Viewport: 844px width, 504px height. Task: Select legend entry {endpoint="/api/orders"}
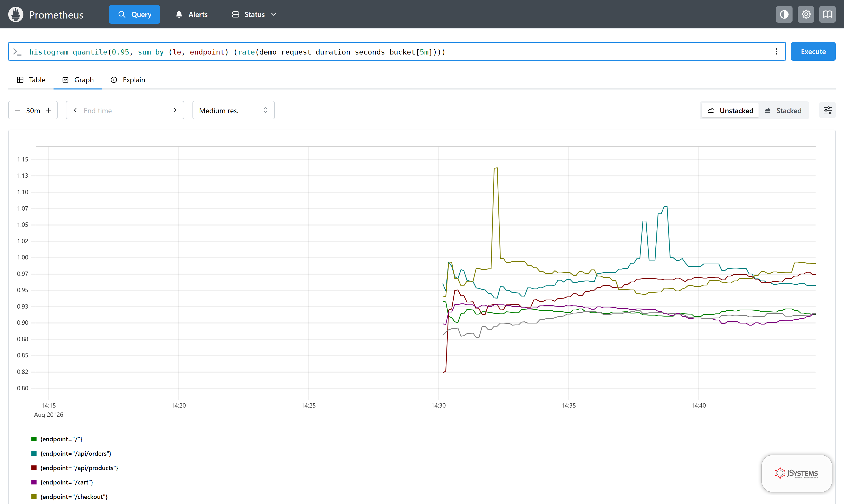point(76,453)
